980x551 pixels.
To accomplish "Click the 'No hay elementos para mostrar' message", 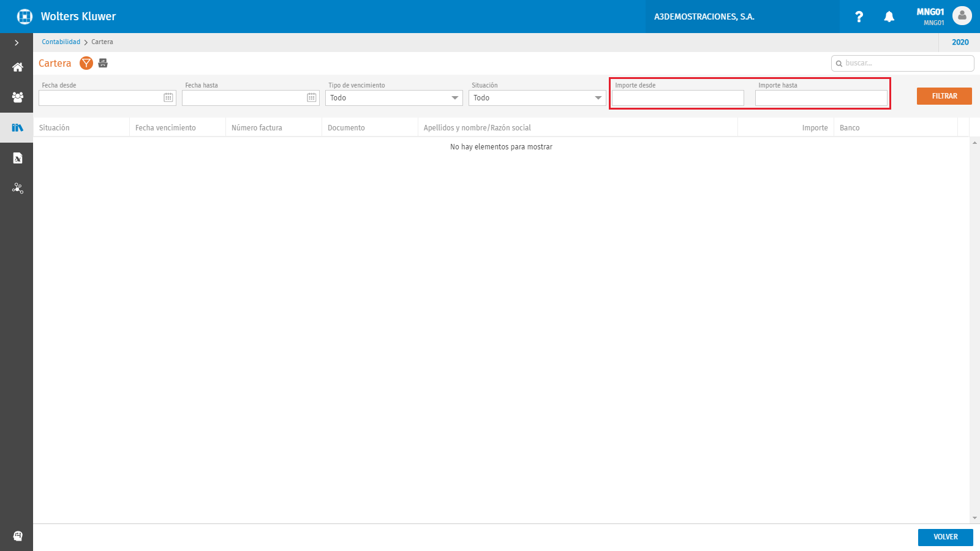I will point(501,147).
